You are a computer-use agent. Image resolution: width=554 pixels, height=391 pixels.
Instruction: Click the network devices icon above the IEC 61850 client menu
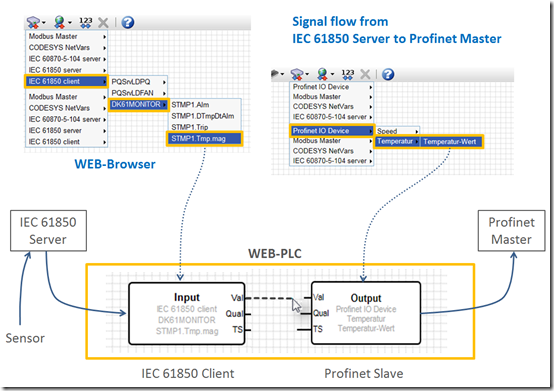point(33,22)
